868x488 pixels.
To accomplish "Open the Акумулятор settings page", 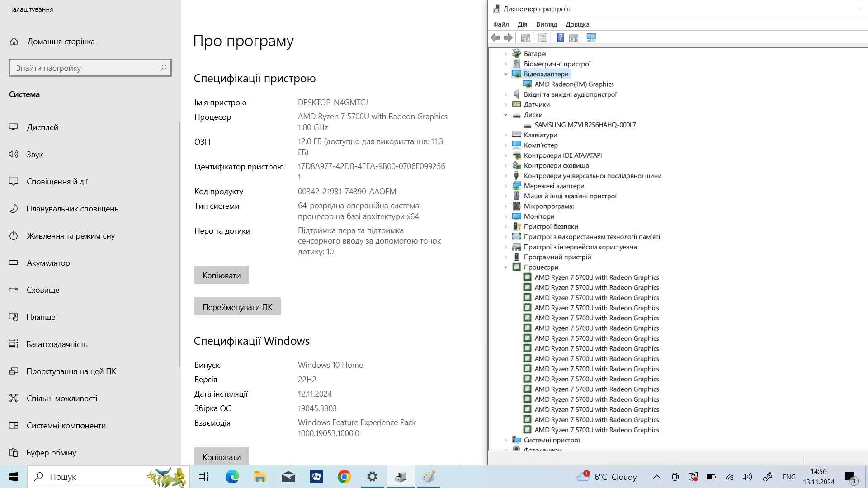I will [90, 263].
